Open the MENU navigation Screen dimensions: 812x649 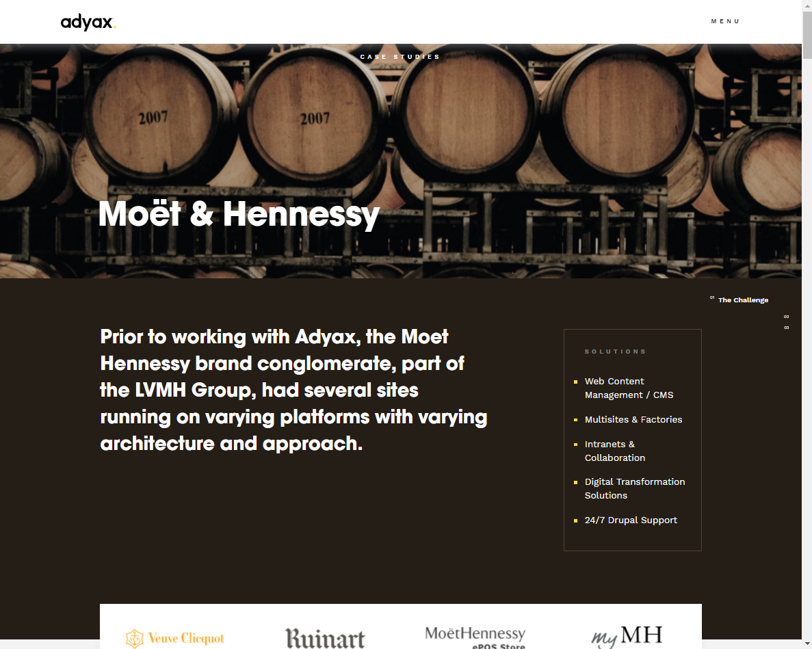coord(725,21)
